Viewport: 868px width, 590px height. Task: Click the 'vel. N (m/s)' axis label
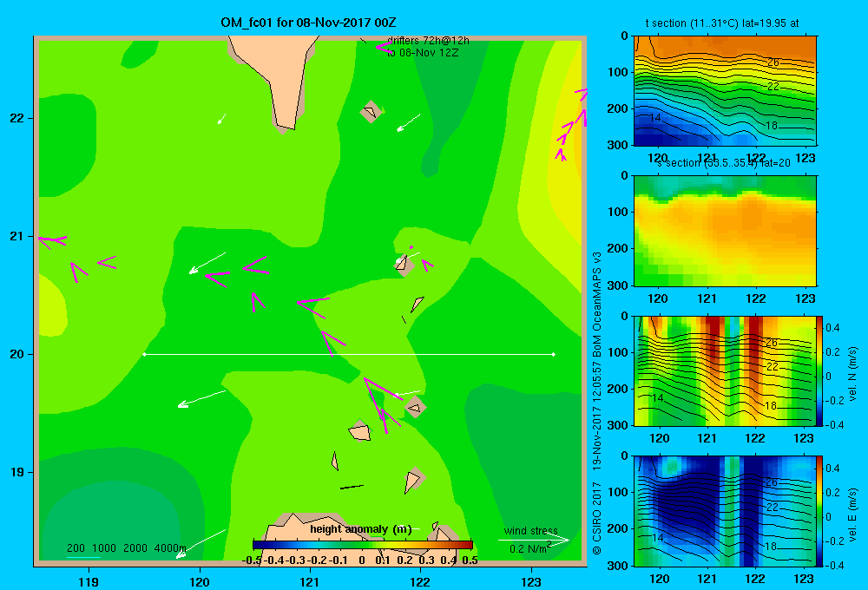pos(852,374)
